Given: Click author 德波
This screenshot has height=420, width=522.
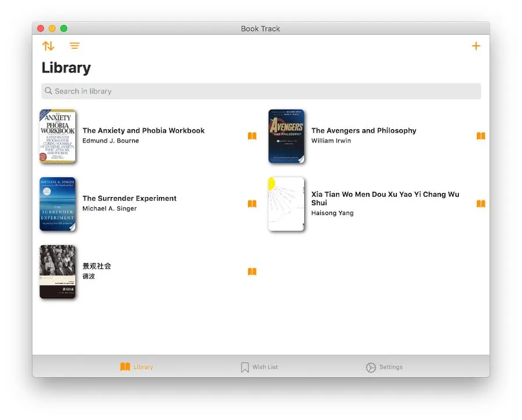Looking at the screenshot, I should coord(89,276).
